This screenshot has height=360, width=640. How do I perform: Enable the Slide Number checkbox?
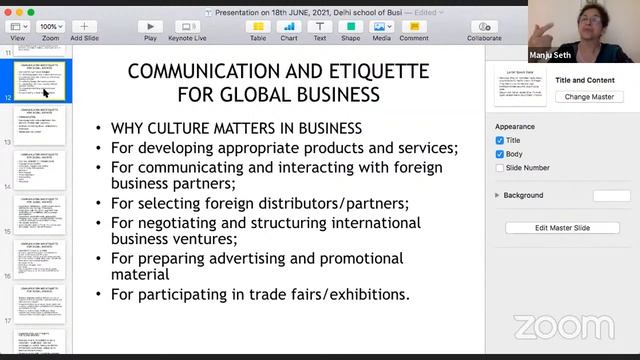(500, 168)
